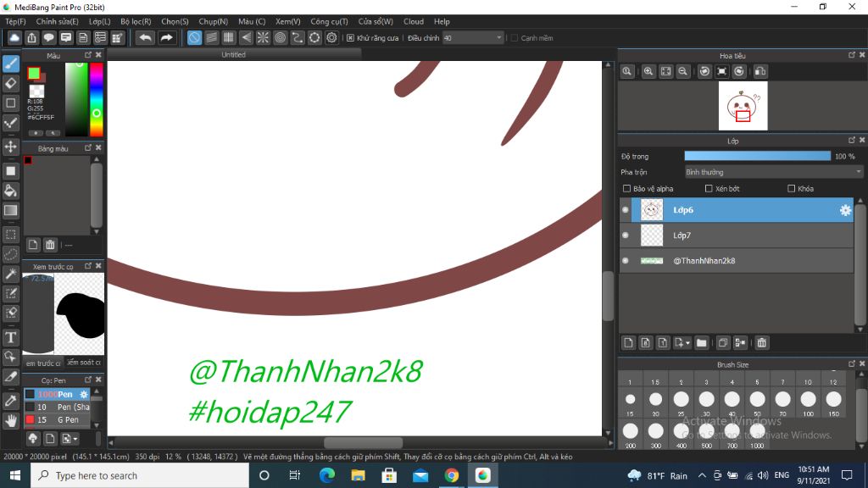Select the Text tool

[x=11, y=337]
